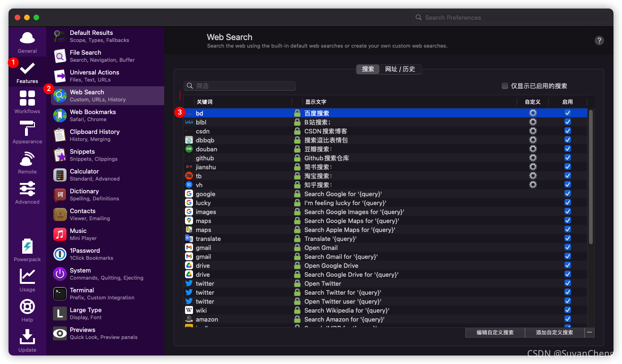Click the gear icon for bd row
The image size is (622, 364).
point(533,113)
